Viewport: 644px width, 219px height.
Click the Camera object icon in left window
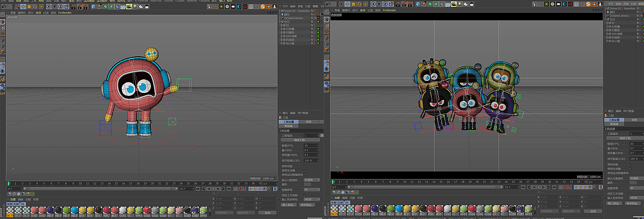(129, 7)
